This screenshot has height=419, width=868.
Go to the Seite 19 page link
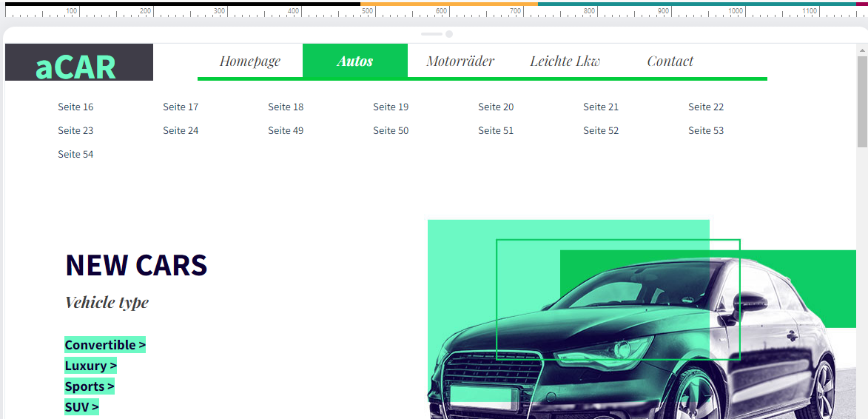click(391, 107)
